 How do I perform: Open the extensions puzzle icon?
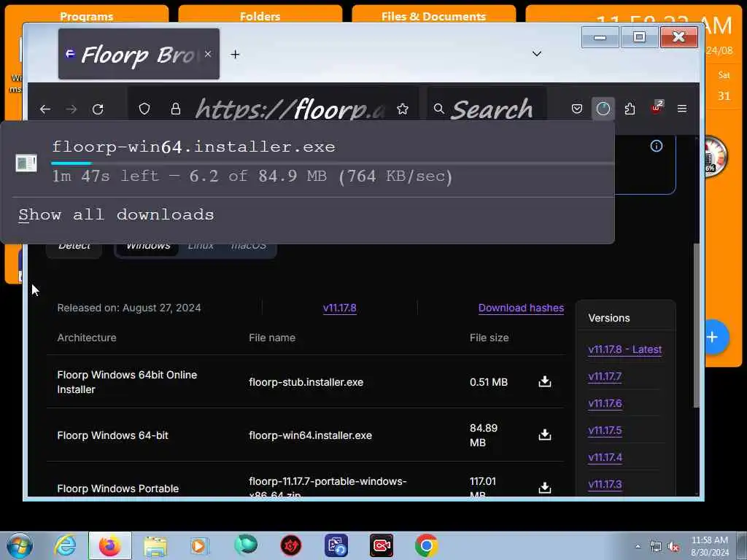coord(630,109)
